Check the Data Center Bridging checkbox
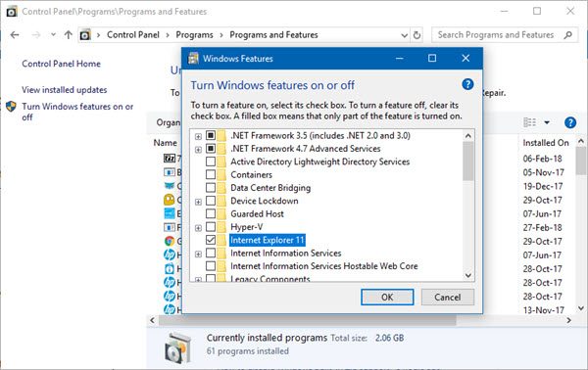Screen dimensions: 588x370 [x=211, y=188]
